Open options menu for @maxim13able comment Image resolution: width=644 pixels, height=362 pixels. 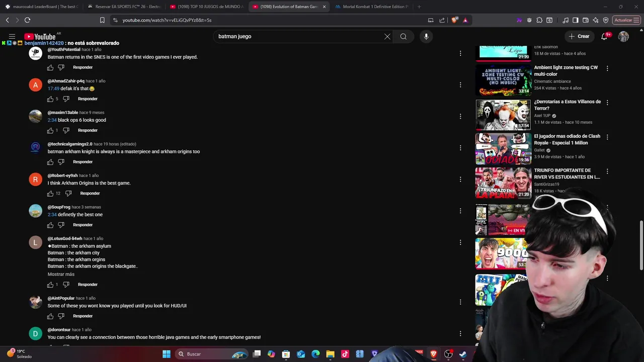tap(460, 116)
